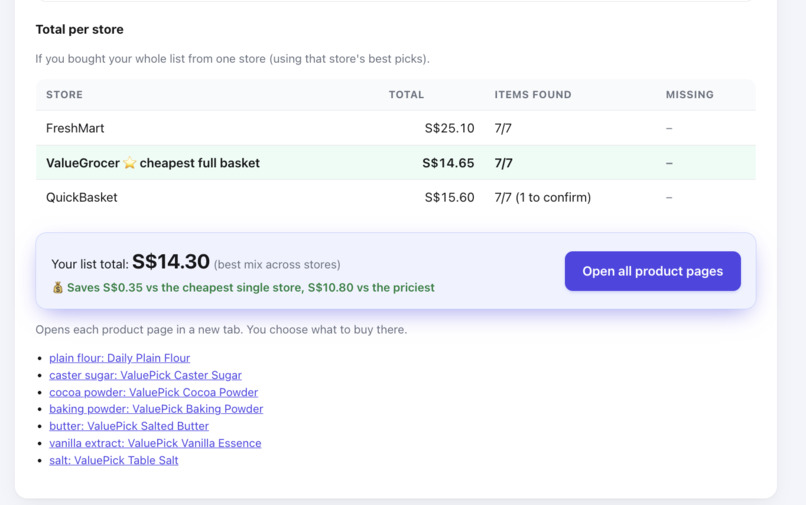This screenshot has width=806, height=505.
Task: Open the cocoa powder: ValuePick Cocoa Powder link
Action: pos(154,392)
